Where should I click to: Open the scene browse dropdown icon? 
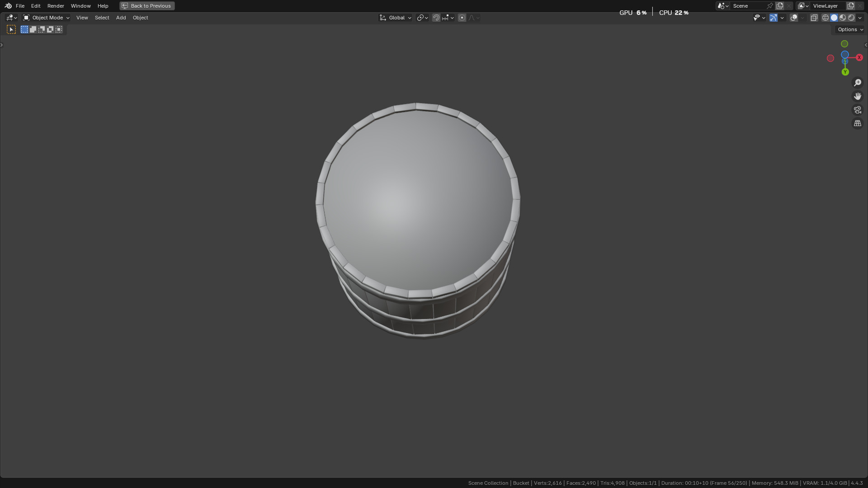723,6
